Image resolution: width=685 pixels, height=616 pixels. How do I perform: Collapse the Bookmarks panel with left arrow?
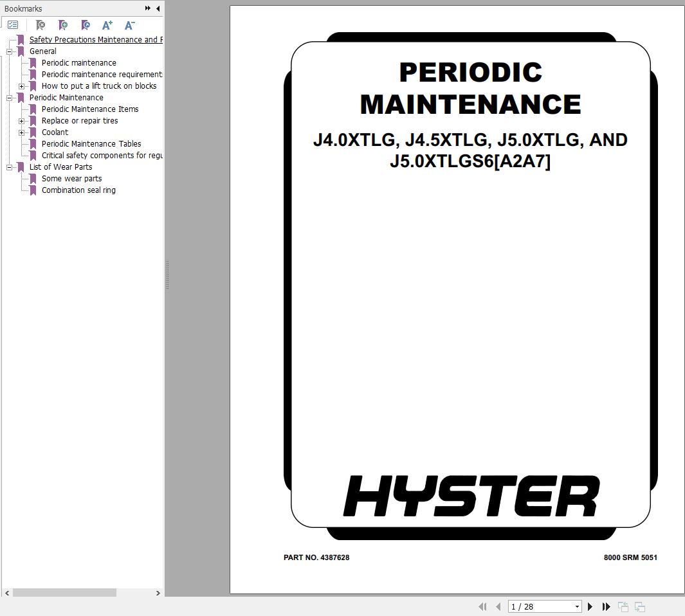click(158, 8)
